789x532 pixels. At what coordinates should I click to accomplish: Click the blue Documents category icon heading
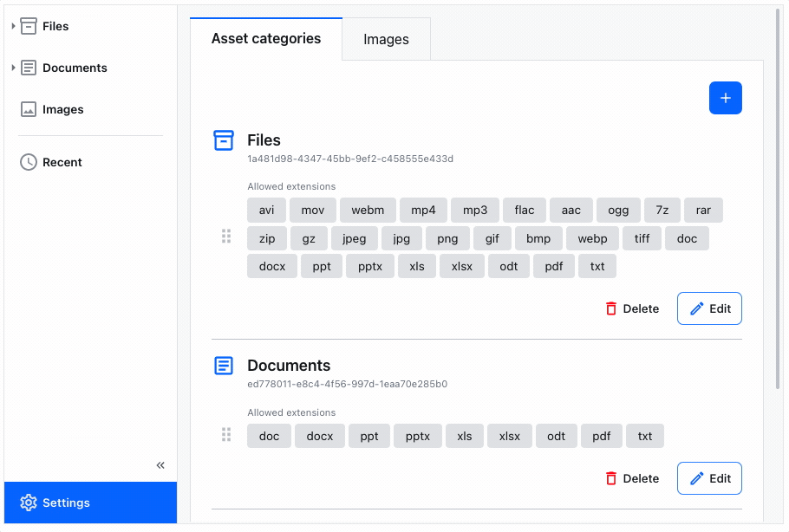coord(224,366)
